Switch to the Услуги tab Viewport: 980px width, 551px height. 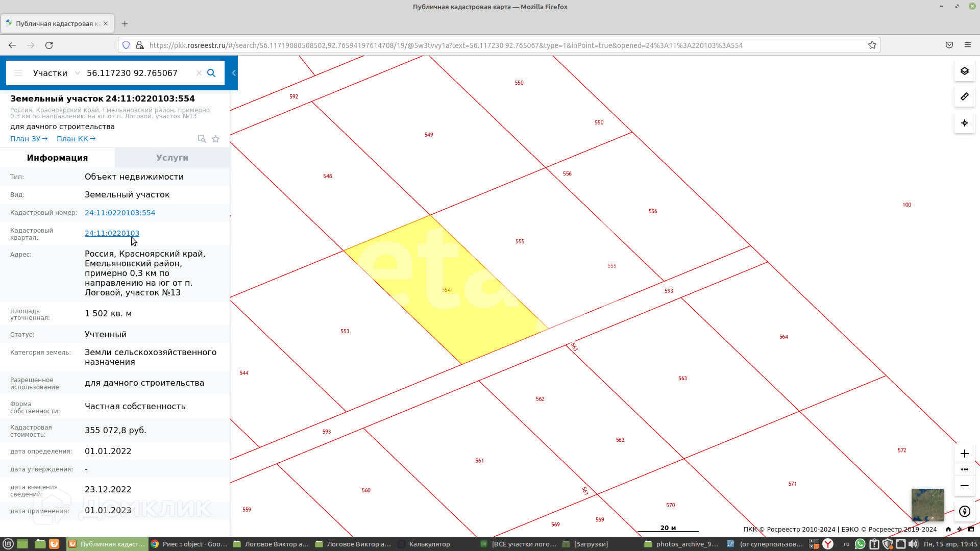pos(172,158)
